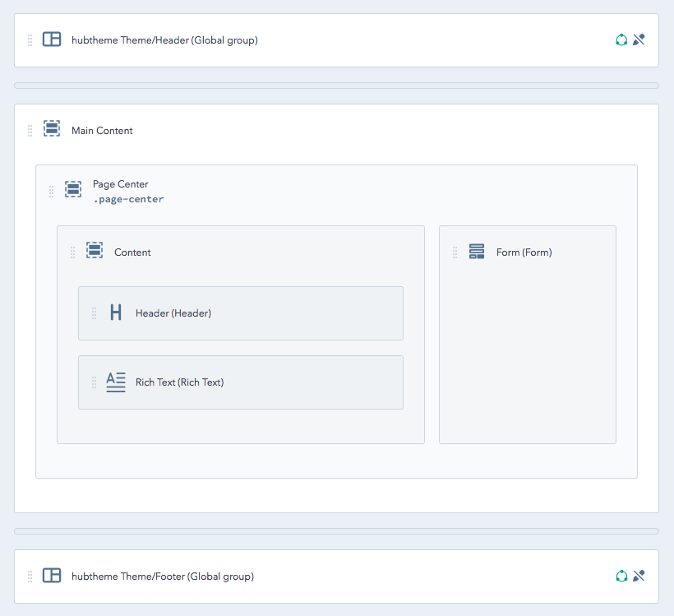
Task: Select the Content group label
Action: pos(132,252)
